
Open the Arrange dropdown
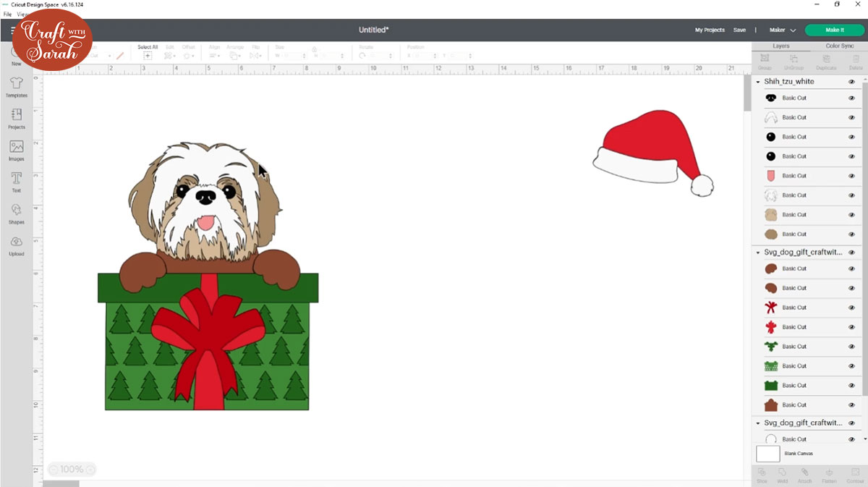click(235, 56)
